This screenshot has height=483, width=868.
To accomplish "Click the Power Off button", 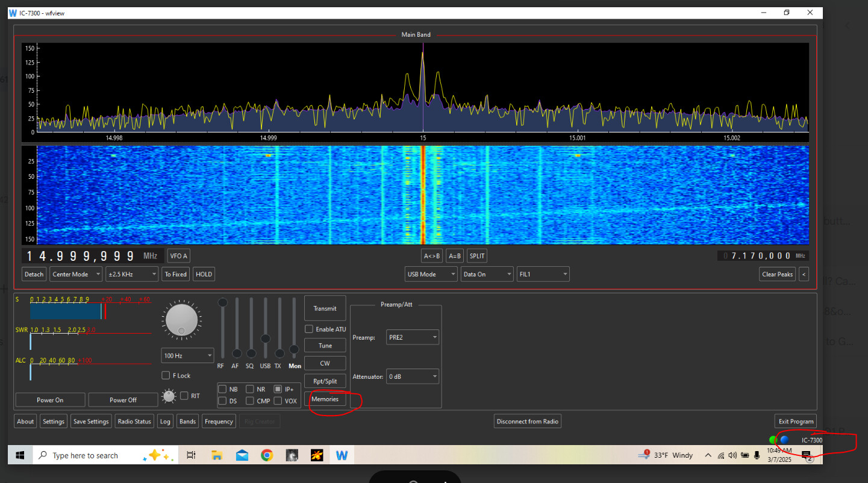I will click(x=123, y=400).
